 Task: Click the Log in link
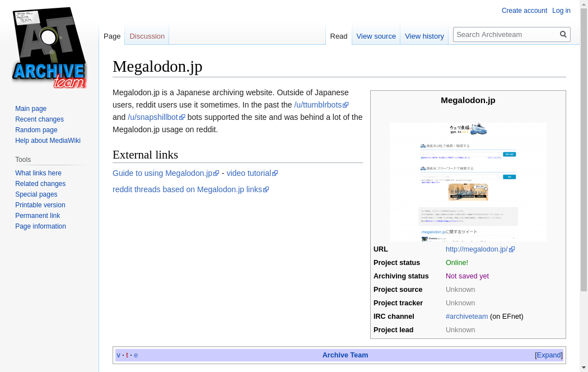561,11
